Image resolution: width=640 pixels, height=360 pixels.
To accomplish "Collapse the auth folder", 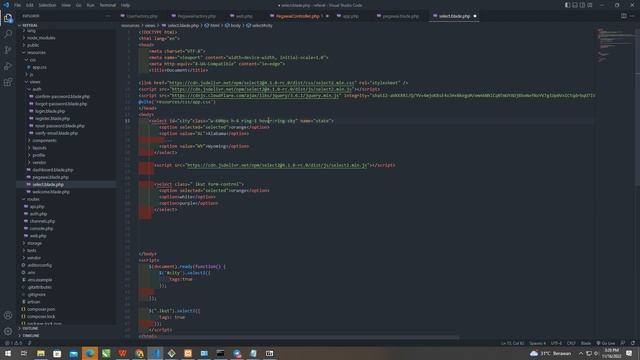I will [37, 89].
